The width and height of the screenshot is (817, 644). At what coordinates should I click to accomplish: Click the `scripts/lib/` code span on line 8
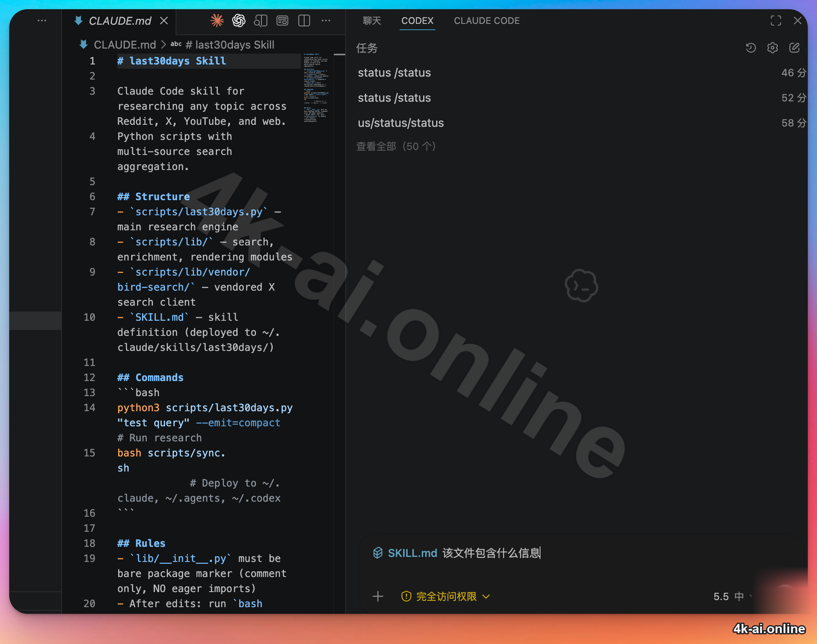(171, 242)
